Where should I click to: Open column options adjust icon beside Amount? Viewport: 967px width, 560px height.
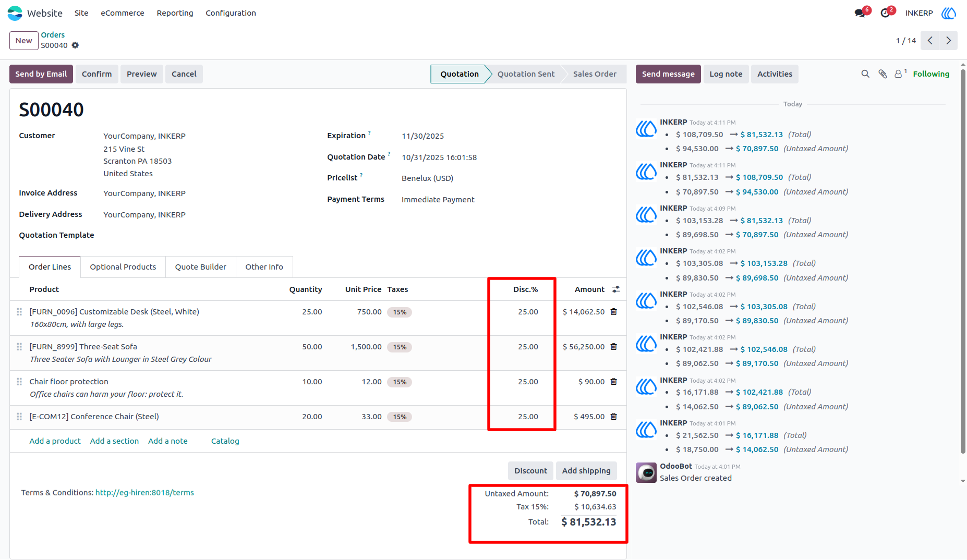(x=616, y=289)
